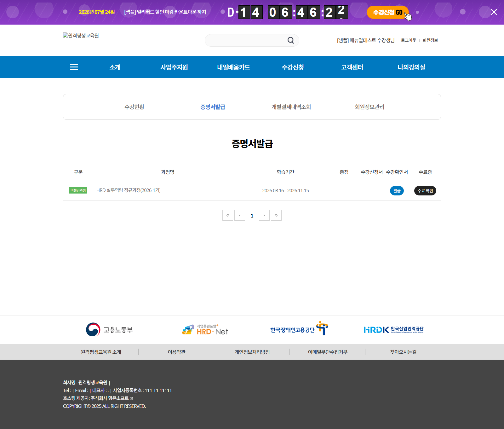Image resolution: width=504 pixels, height=429 pixels.
Task: Switch to the 개별결제내역조회 tab
Action: [x=291, y=107]
